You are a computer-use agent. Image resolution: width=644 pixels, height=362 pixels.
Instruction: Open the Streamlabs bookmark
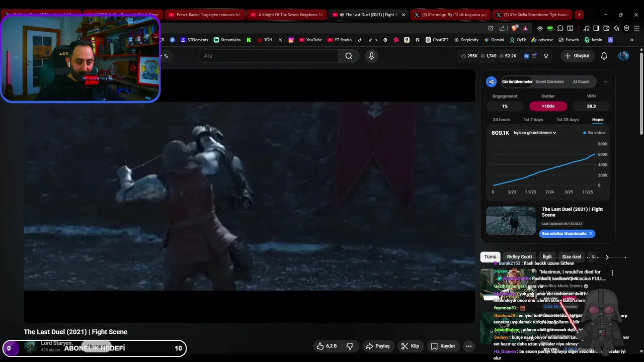227,40
